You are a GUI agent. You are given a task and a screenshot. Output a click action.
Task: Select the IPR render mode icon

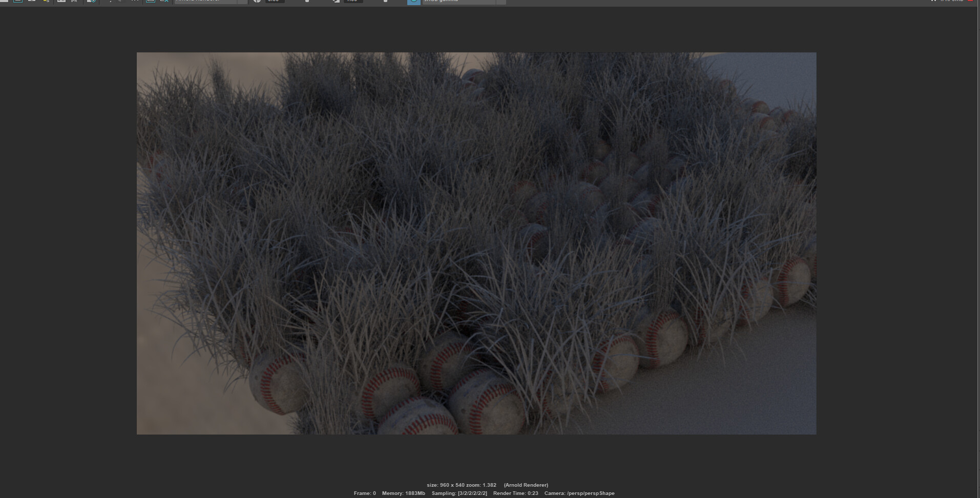(x=73, y=2)
